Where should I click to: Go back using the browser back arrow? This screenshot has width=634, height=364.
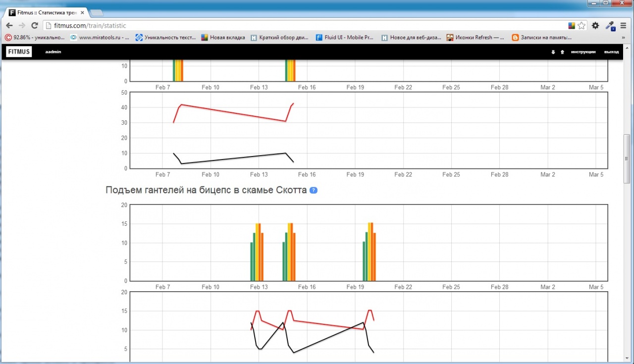(9, 25)
